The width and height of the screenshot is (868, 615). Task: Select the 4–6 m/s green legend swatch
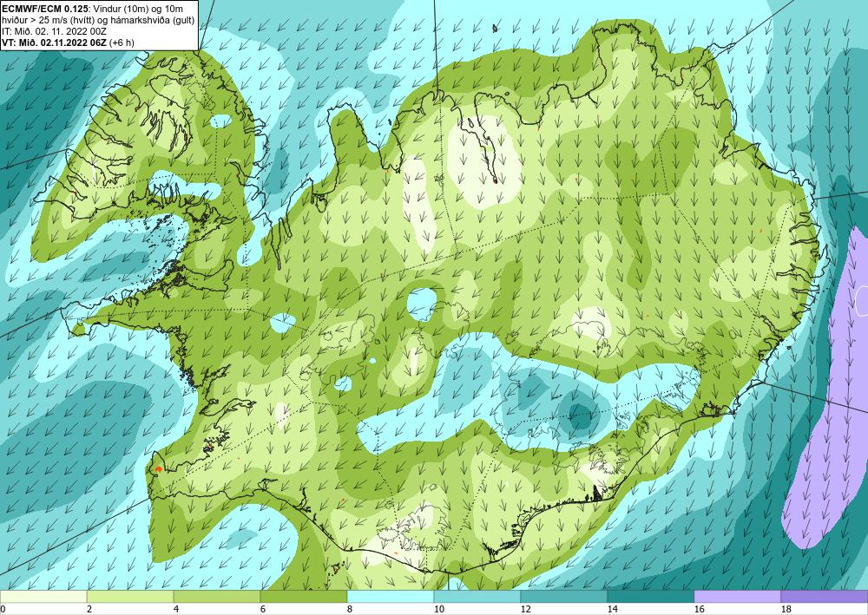tap(217, 596)
